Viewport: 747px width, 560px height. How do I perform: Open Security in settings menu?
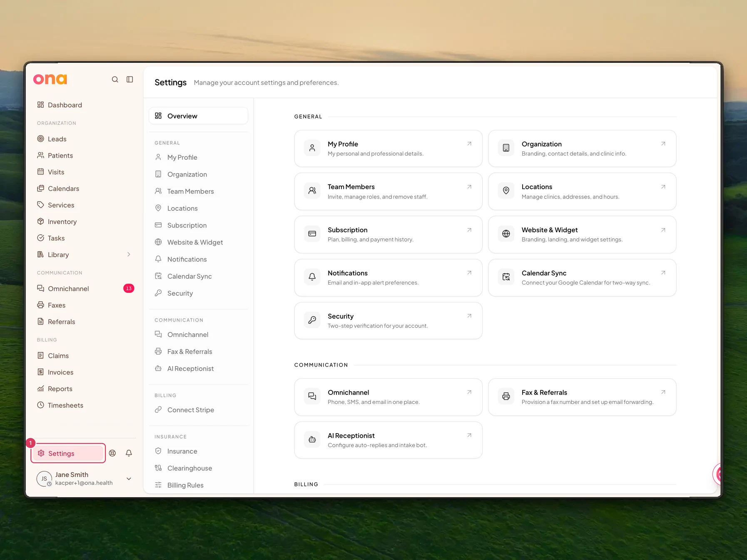(199, 293)
